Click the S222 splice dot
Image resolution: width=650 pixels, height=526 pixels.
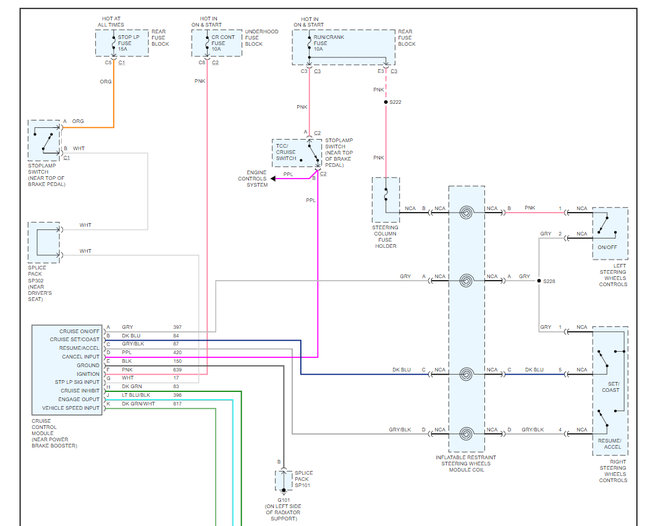(386, 102)
